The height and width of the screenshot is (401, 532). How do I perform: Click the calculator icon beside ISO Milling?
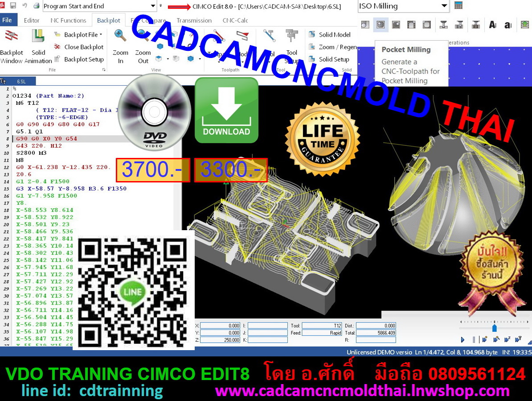coord(458,6)
